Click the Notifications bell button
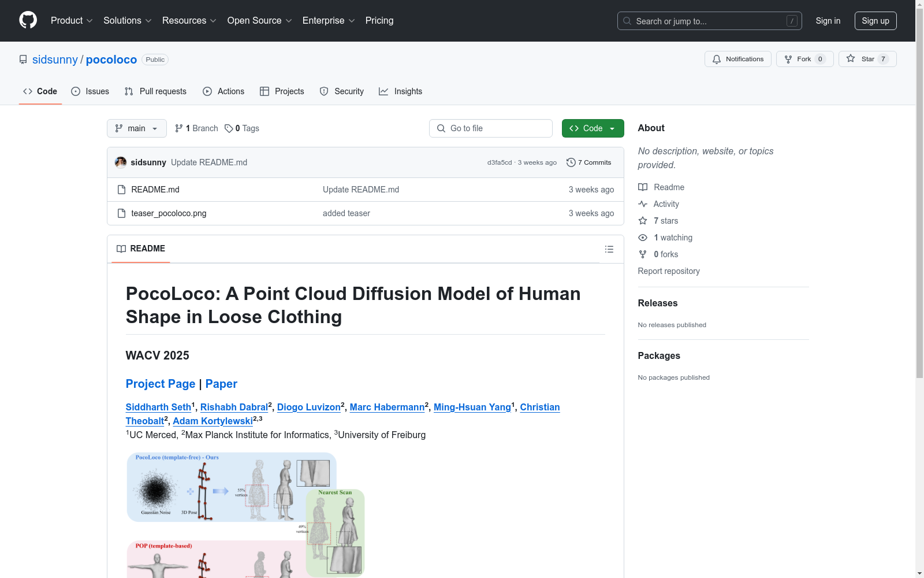 737,59
